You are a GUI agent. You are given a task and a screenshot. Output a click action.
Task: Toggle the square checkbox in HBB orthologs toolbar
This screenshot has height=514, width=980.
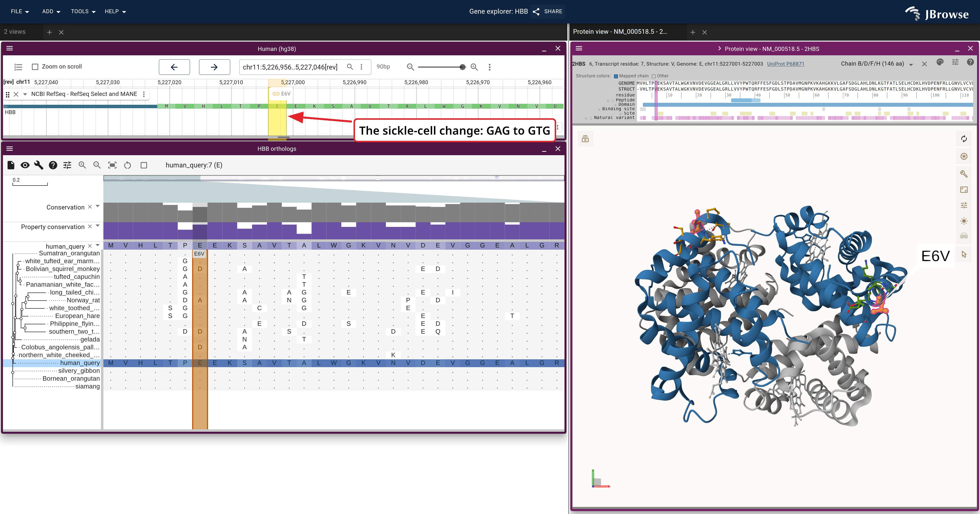[144, 165]
